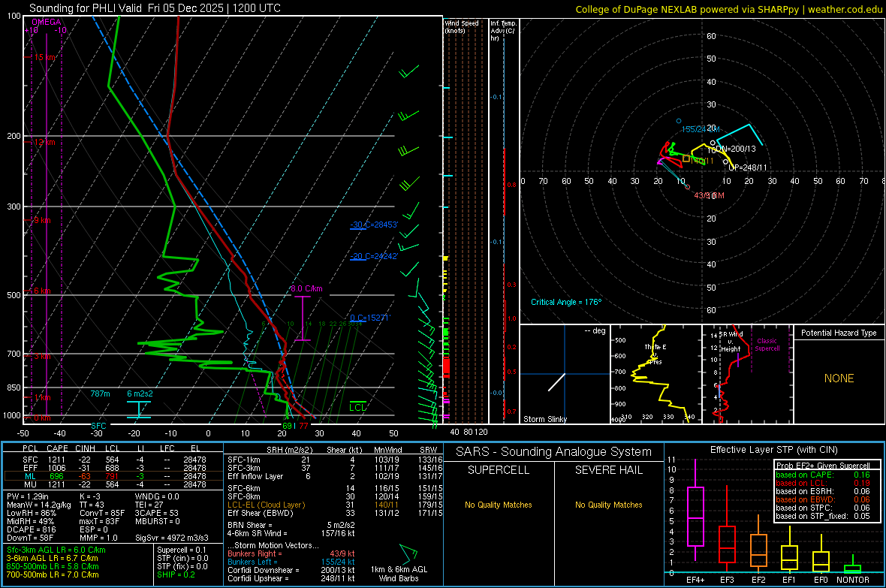Click the 6 m2s2 helicity label
Image resolution: width=886 pixels, height=588 pixels.
point(140,394)
